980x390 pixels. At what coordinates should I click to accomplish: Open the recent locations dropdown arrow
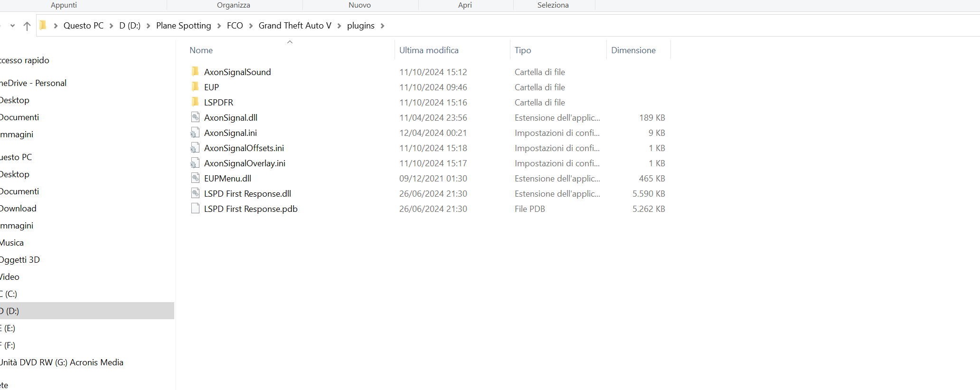[12, 26]
